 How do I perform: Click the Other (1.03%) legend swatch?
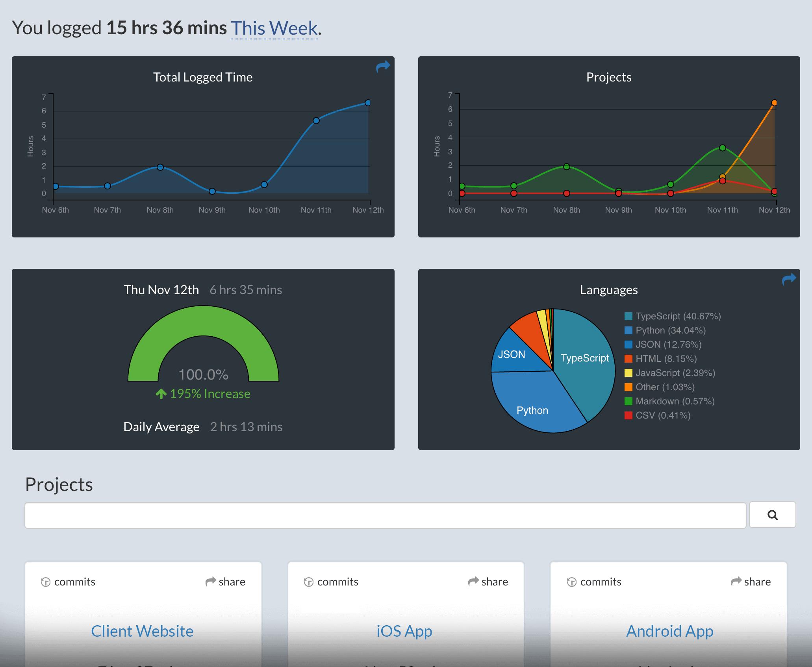(x=628, y=387)
